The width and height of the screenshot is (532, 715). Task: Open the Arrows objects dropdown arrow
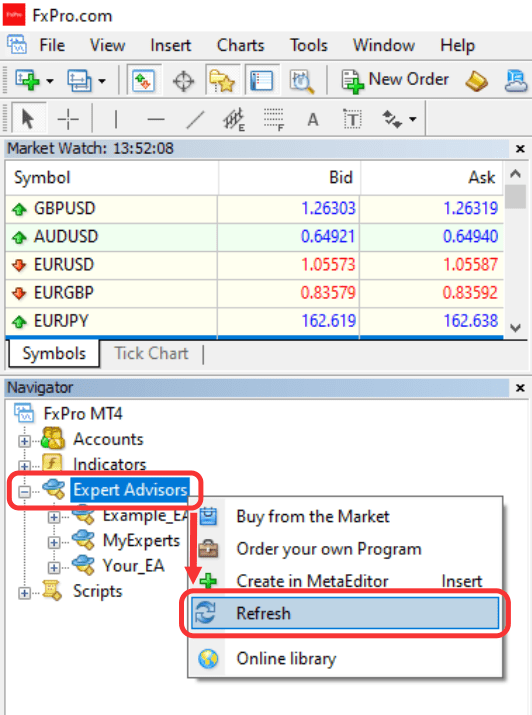coord(413,120)
